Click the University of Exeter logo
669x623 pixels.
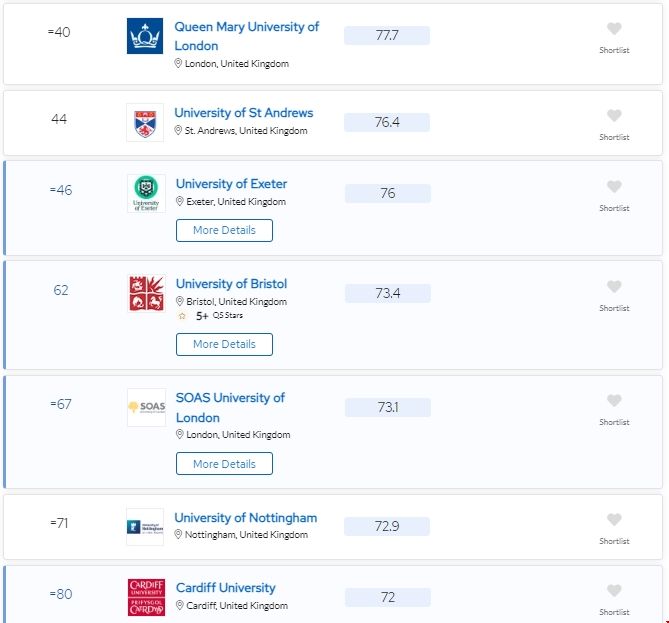point(146,193)
